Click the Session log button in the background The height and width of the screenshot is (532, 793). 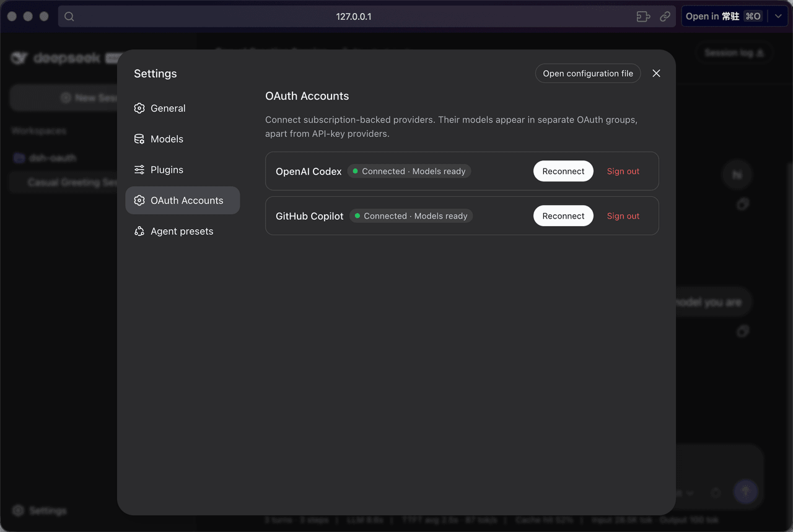point(734,53)
